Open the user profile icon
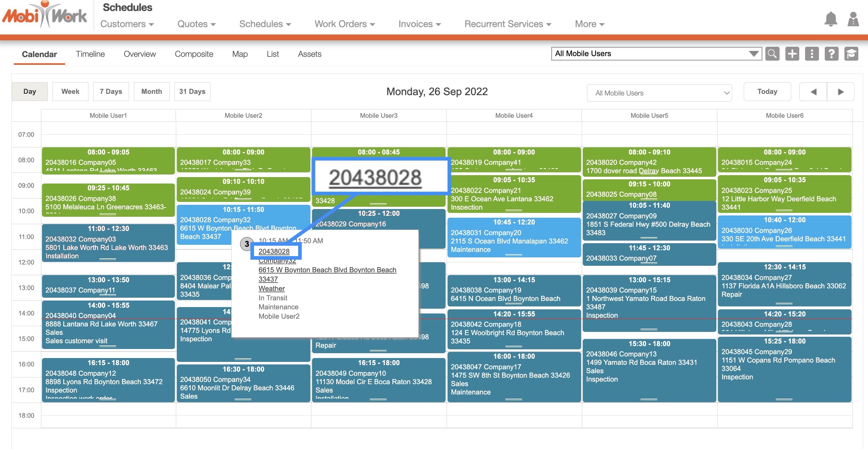868x449 pixels. (853, 19)
